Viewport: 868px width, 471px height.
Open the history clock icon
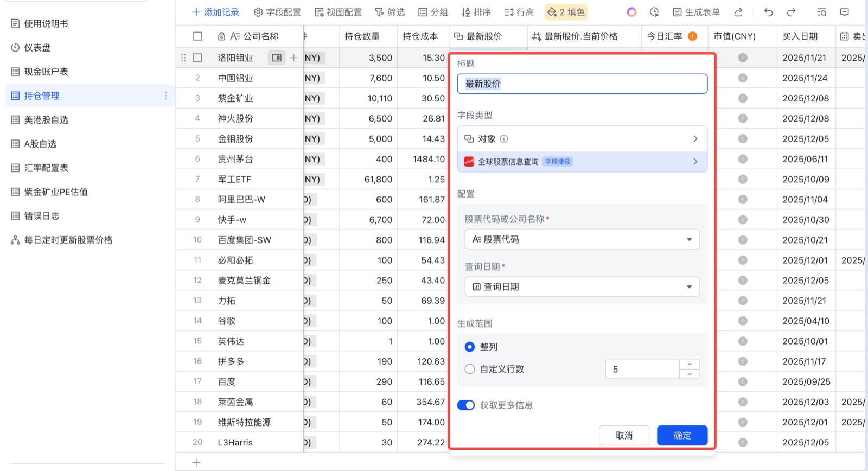pos(654,12)
